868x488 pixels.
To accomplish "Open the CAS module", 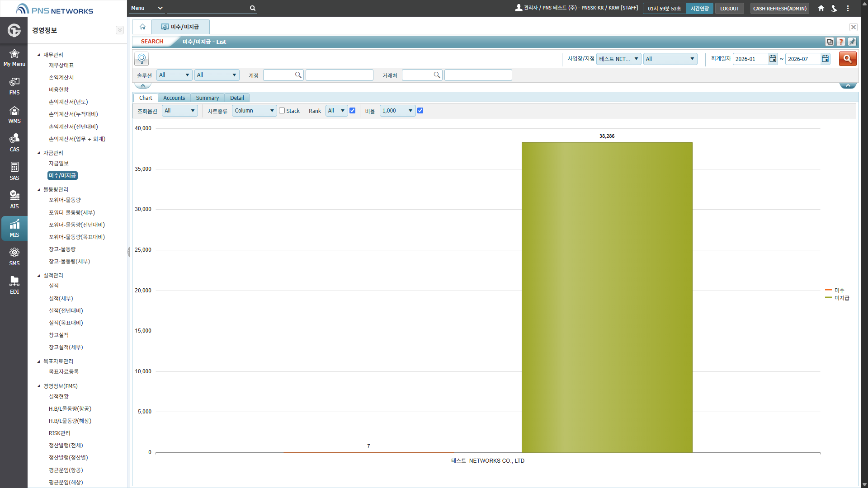I will [14, 143].
